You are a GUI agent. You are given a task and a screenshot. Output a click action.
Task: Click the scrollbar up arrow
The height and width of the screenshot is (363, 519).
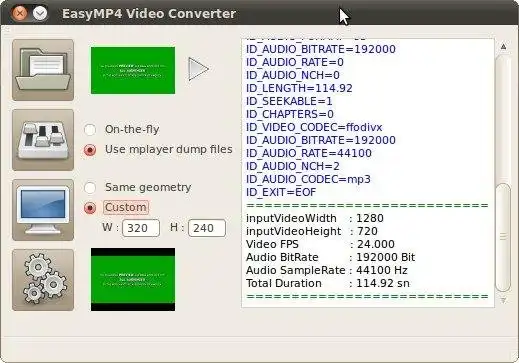[x=503, y=47]
